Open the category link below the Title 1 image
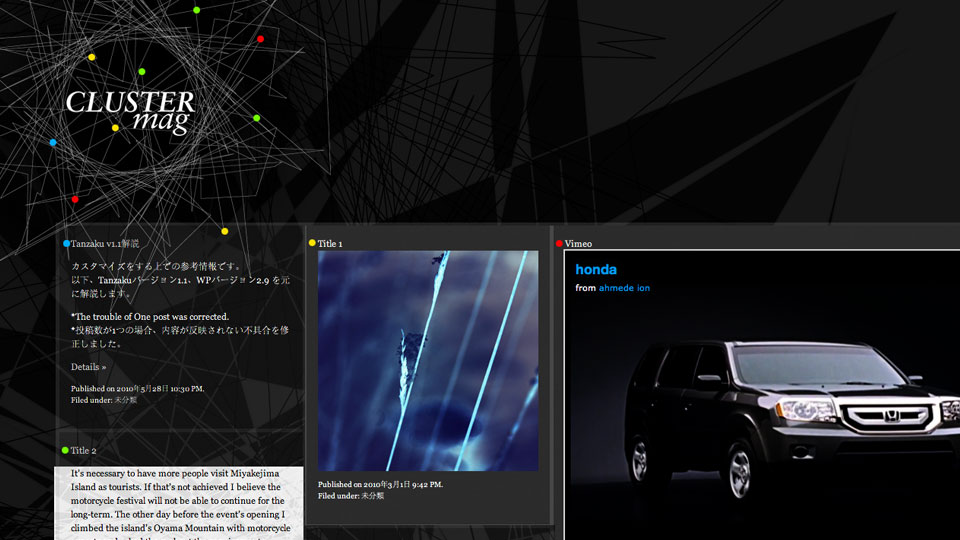960x540 pixels. 372,495
